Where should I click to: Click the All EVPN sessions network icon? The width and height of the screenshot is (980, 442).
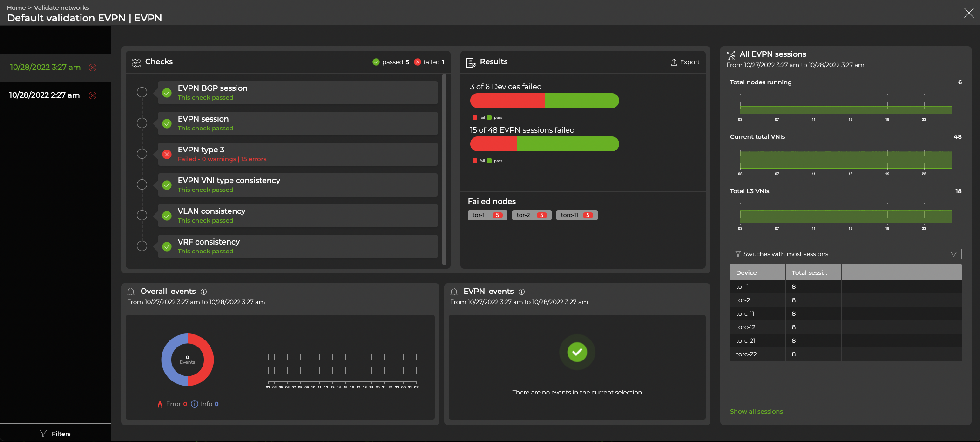(732, 54)
